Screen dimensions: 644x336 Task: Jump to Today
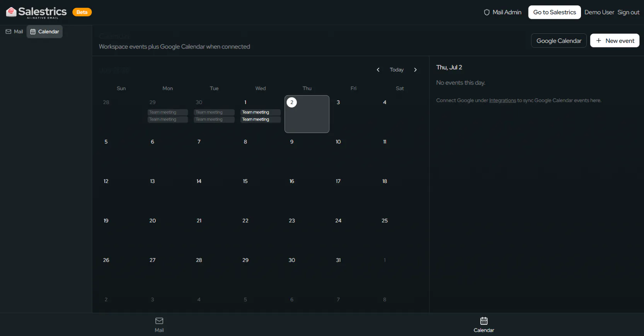(x=397, y=70)
